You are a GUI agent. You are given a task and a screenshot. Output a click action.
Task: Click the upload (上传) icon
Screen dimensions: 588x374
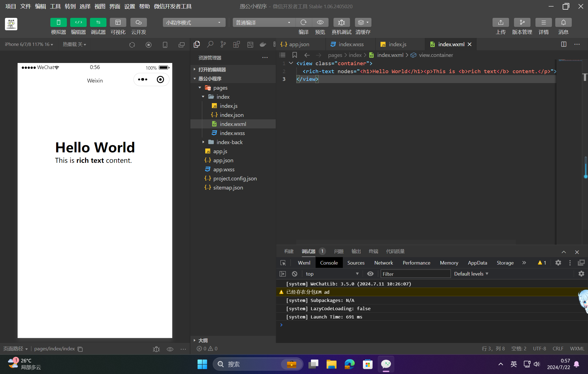[x=501, y=23]
